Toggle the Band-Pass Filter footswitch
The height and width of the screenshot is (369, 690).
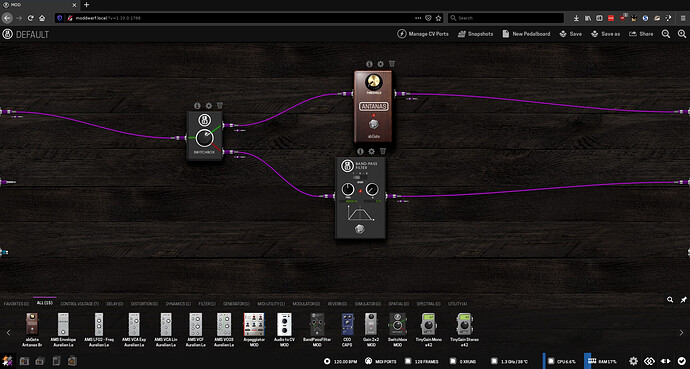point(360,229)
